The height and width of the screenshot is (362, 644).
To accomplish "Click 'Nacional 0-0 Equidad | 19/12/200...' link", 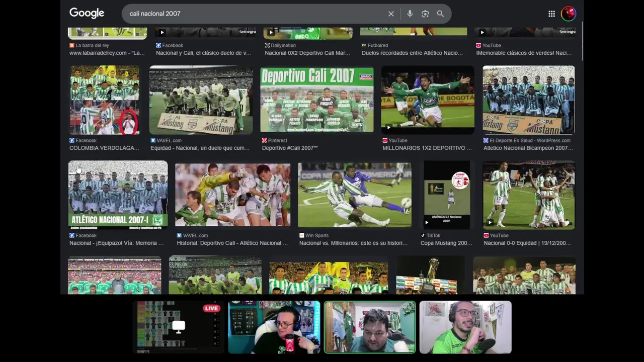I will [527, 243].
